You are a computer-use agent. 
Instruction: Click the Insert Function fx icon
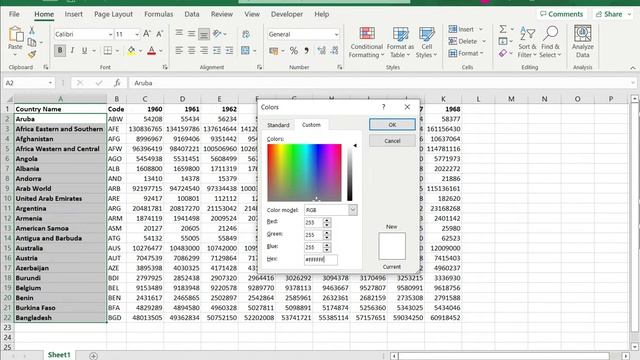pyautogui.click(x=117, y=83)
